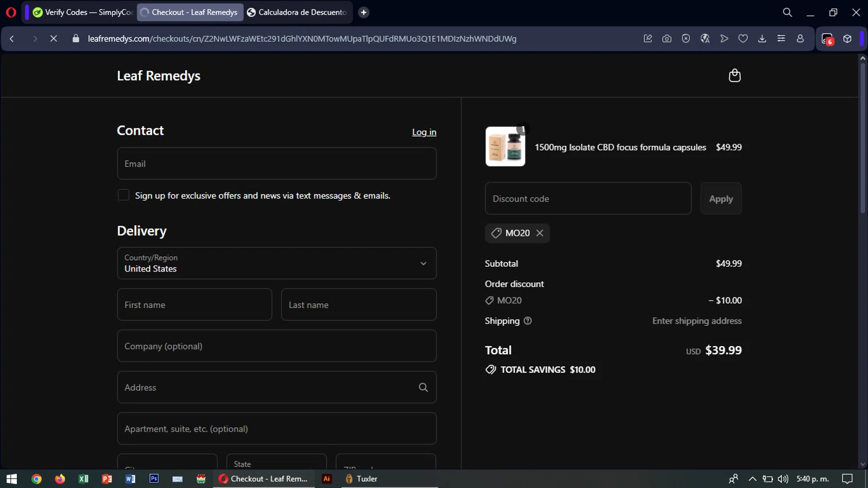
Task: Open the player play icon
Action: pyautogui.click(x=724, y=39)
